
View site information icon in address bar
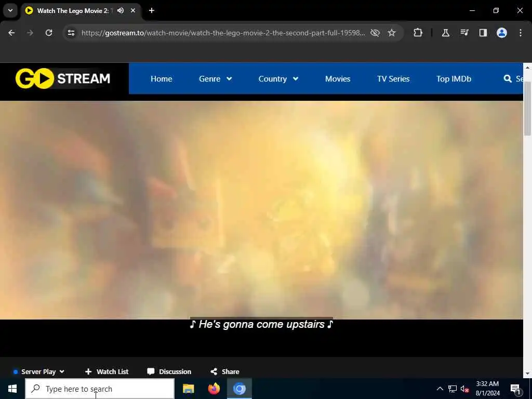(71, 33)
